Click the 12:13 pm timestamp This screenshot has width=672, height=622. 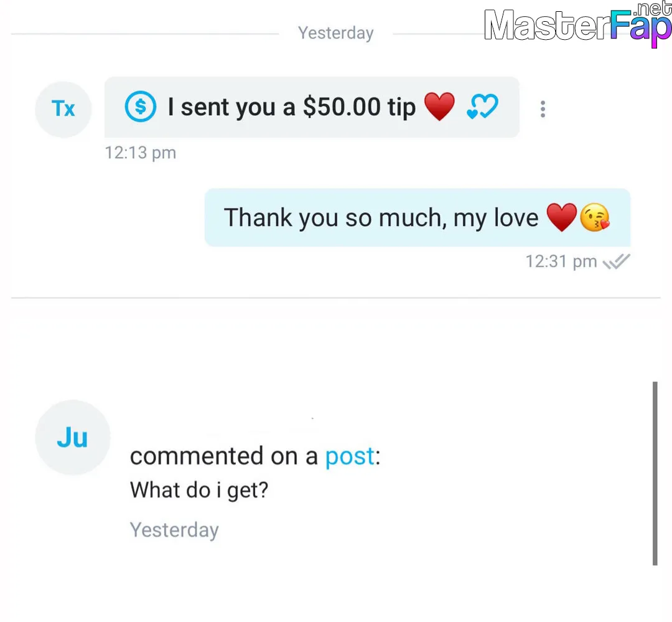point(141,153)
